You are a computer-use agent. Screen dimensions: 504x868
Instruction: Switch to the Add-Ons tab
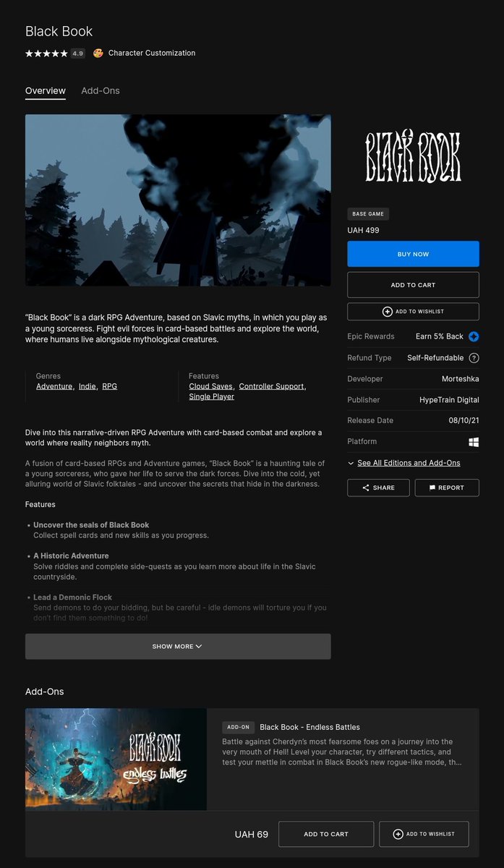pyautogui.click(x=101, y=90)
